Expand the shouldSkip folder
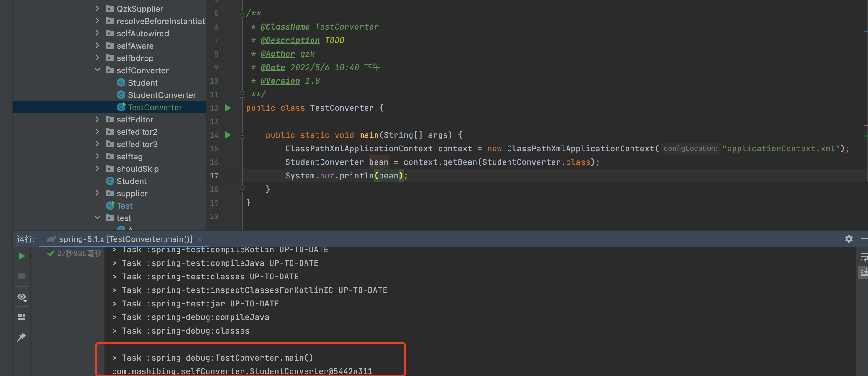868x376 pixels. [98, 169]
